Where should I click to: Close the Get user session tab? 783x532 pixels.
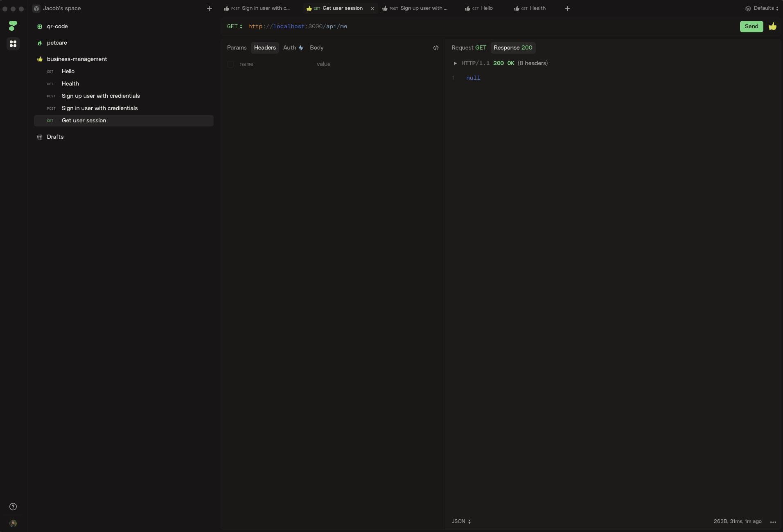tap(372, 9)
